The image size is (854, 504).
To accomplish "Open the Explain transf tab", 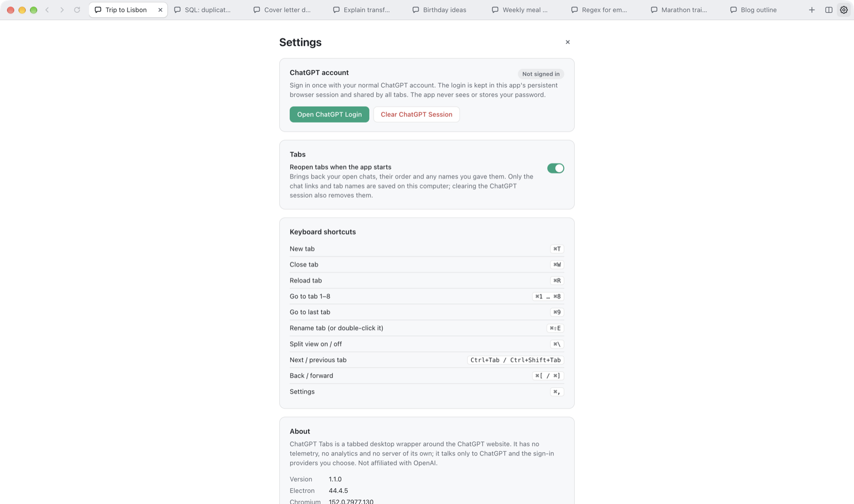I will coord(366,10).
